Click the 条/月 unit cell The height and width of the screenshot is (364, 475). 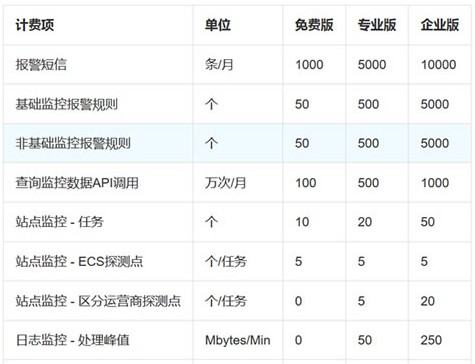click(x=219, y=64)
